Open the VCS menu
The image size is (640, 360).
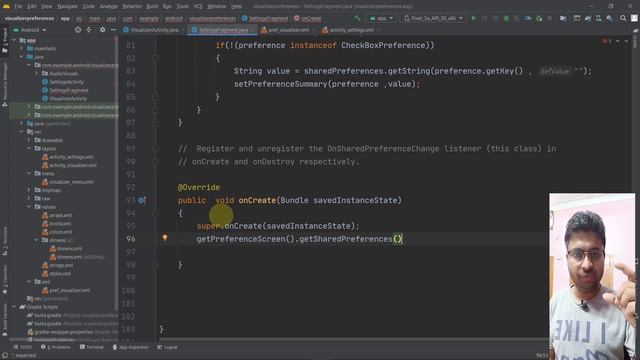pos(198,6)
